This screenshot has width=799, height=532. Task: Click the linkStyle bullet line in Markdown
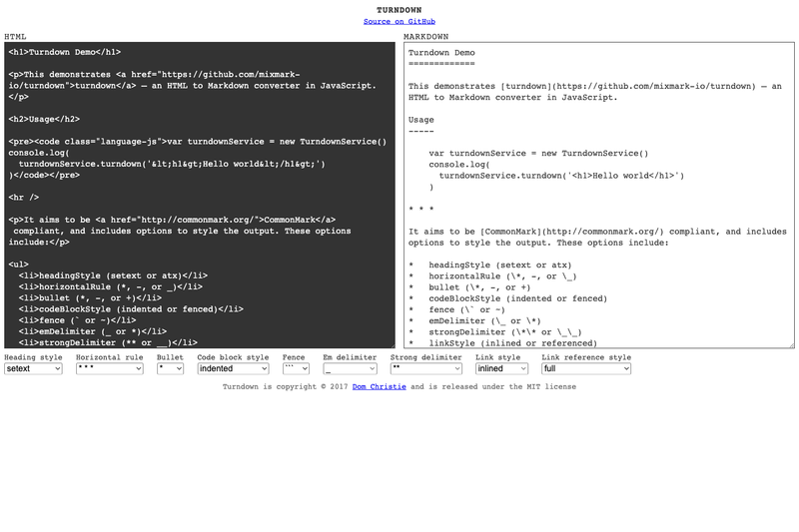[x=502, y=343]
